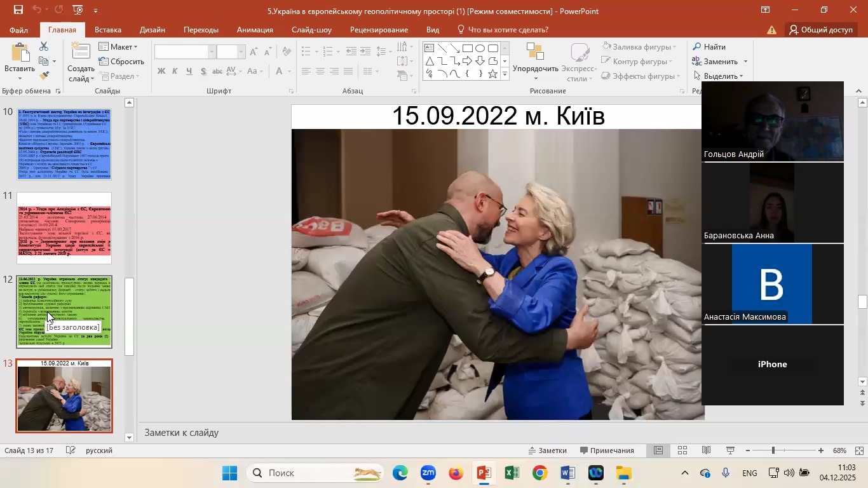Center text in paragraph group

pos(320,71)
